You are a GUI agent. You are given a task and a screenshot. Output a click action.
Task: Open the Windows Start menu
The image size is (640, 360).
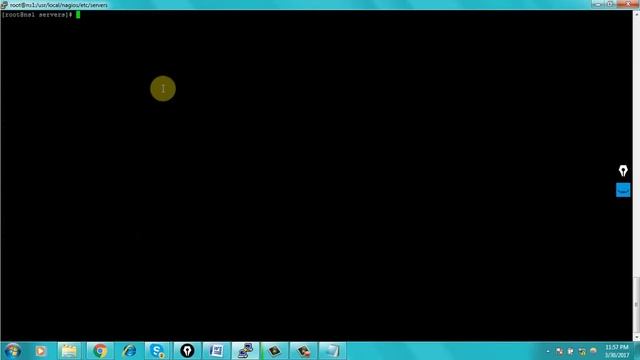pos(12,351)
